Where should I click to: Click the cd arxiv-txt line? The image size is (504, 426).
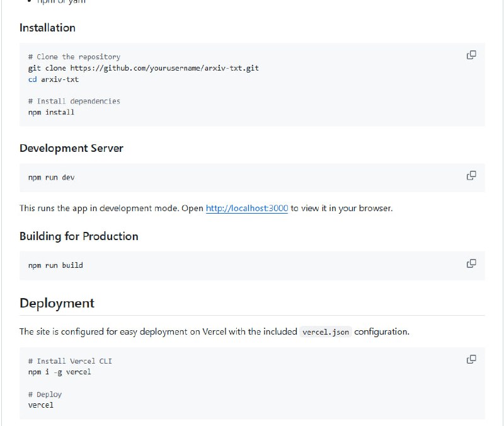tap(53, 79)
